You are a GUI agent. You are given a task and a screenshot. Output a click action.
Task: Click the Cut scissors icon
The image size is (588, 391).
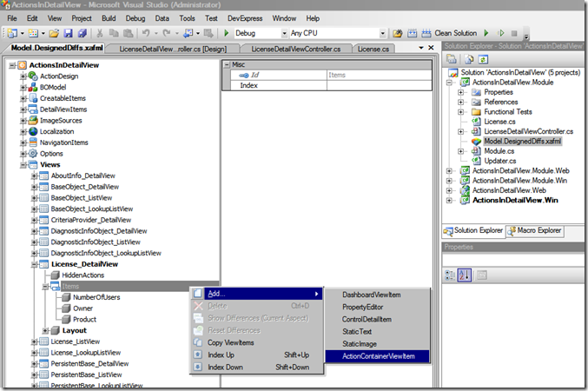pos(100,33)
